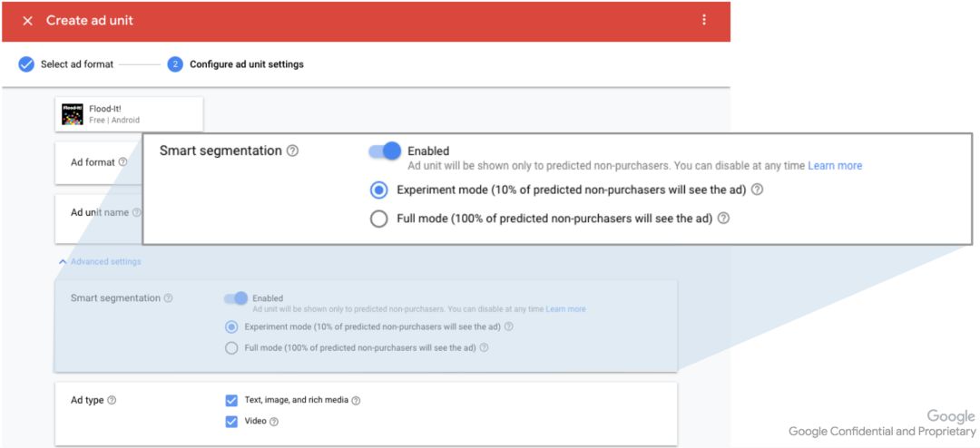Select Full mode radio in enlarged callout

pyautogui.click(x=378, y=219)
